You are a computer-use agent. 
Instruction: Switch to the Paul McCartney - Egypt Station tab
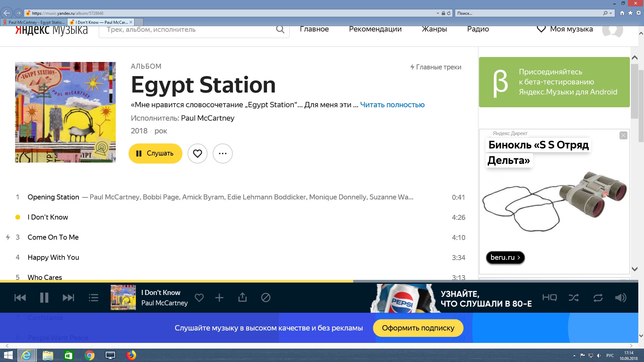(x=34, y=22)
